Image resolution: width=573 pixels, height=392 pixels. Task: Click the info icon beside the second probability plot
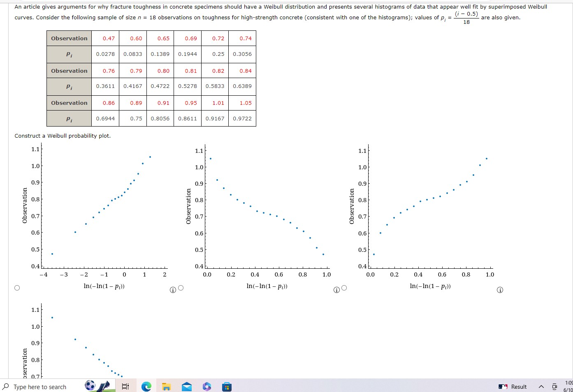336,290
